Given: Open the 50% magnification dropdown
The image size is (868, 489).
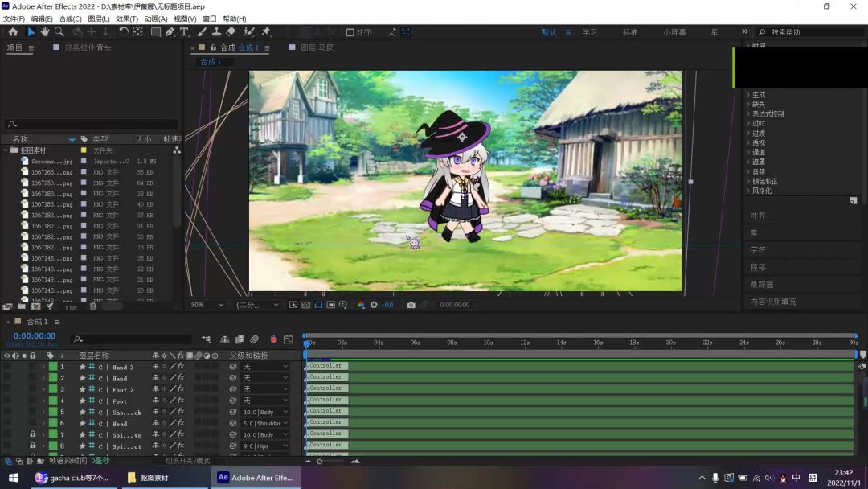Looking at the screenshot, I should coord(207,305).
